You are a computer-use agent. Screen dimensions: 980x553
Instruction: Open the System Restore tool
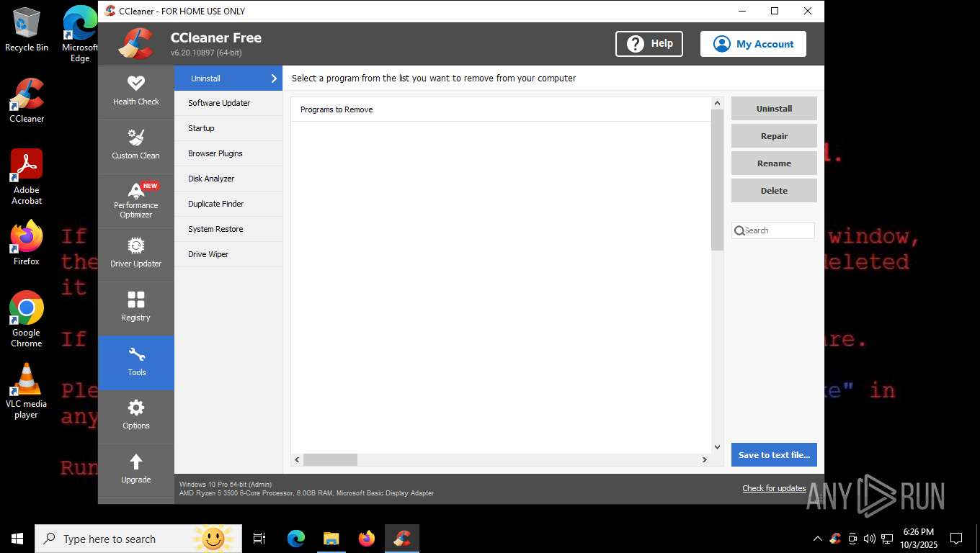[228, 229]
